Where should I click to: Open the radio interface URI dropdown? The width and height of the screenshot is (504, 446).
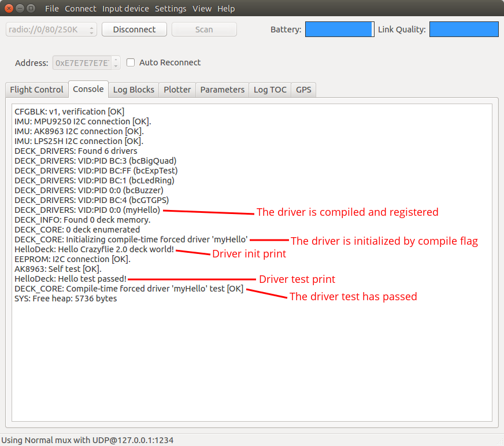coord(51,30)
